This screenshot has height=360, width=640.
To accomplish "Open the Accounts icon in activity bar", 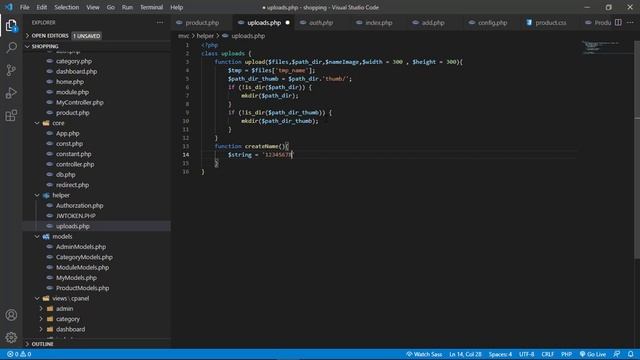I will [x=11, y=315].
